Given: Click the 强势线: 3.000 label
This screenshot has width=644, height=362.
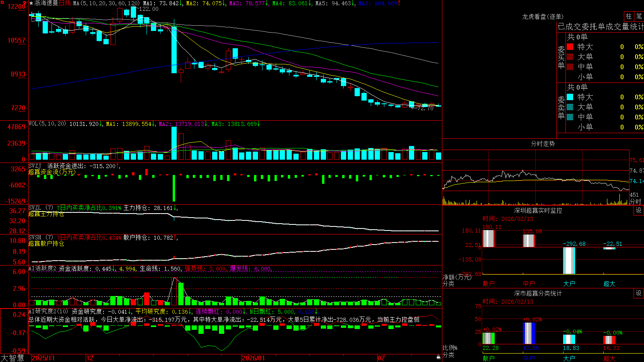Looking at the screenshot, I should [205, 269].
